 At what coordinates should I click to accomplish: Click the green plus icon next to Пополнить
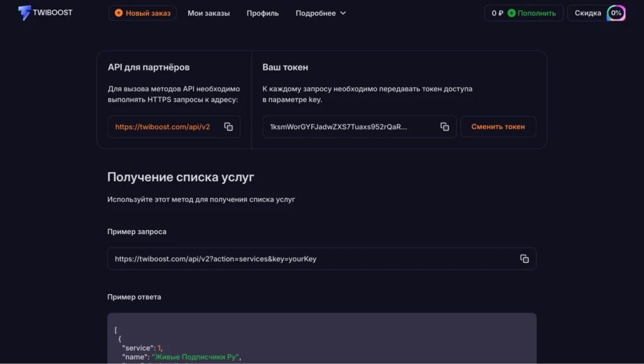[x=511, y=13]
